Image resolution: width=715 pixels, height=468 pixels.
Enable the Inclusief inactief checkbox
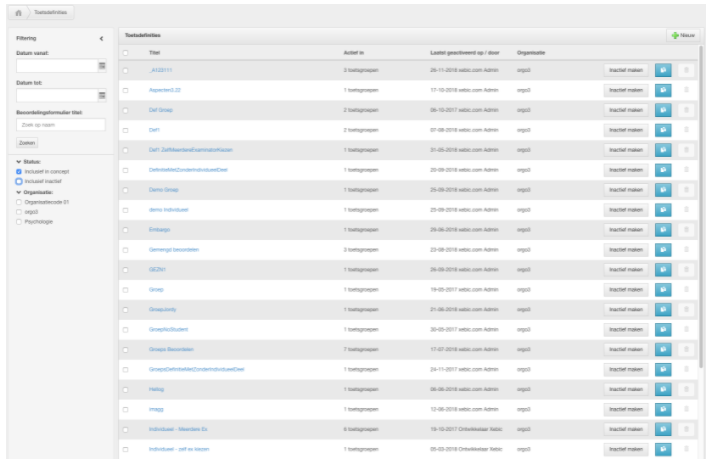(x=19, y=181)
